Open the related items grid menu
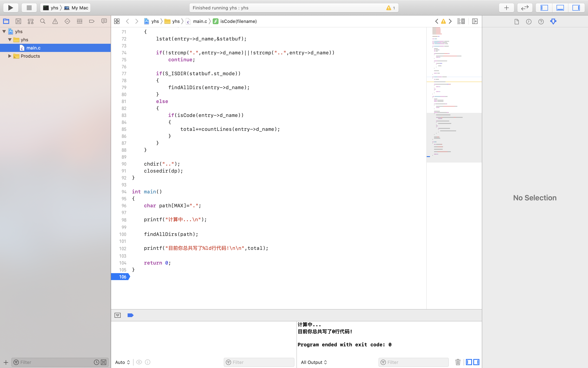 coord(117,21)
